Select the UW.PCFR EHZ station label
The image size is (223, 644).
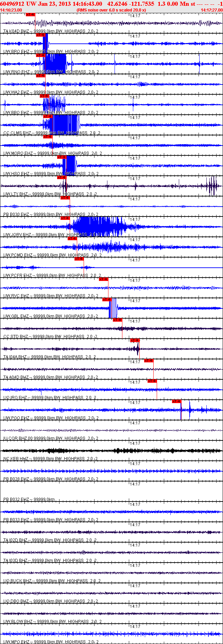coord(17,276)
